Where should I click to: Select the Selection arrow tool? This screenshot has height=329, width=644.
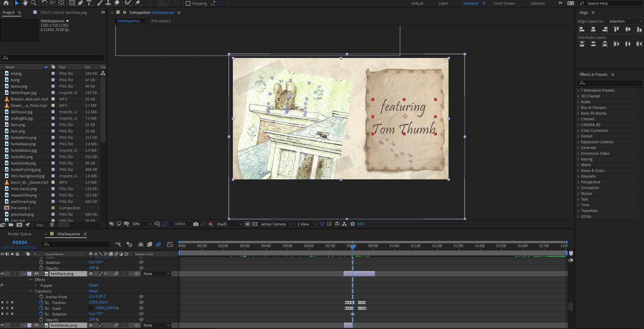pyautogui.click(x=17, y=3)
